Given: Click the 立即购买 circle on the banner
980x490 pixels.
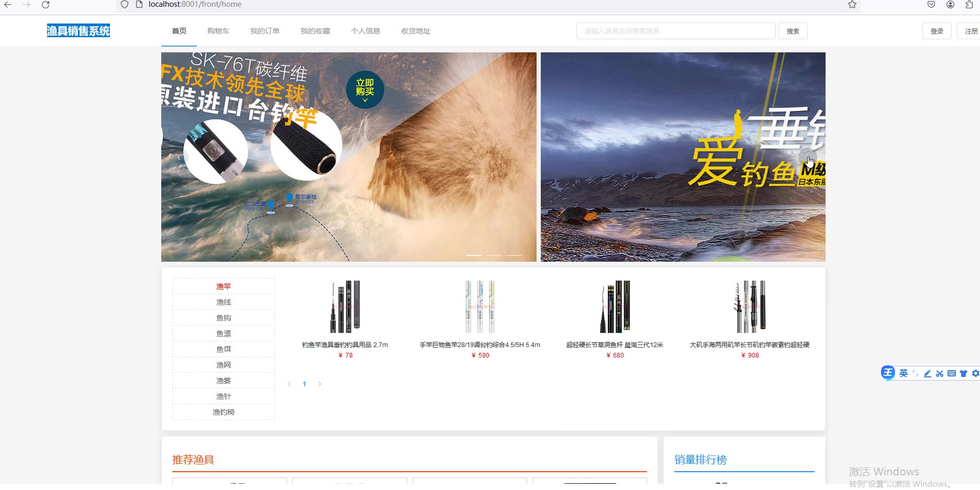Looking at the screenshot, I should point(365,90).
